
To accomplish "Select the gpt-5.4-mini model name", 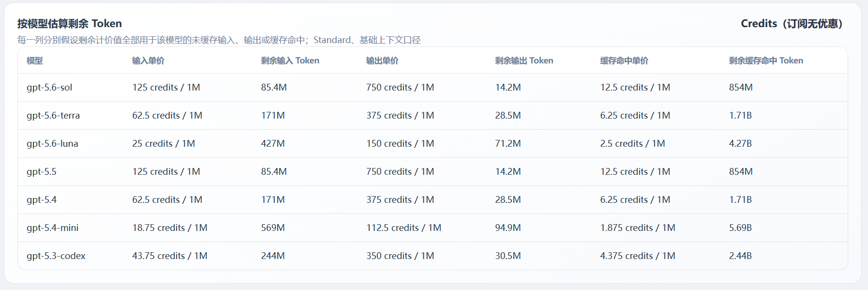I will [52, 228].
